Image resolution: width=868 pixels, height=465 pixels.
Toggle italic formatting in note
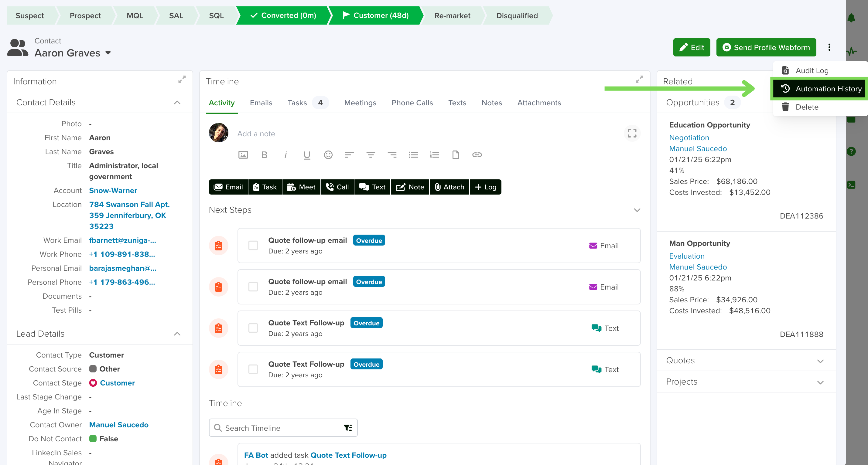click(x=285, y=155)
